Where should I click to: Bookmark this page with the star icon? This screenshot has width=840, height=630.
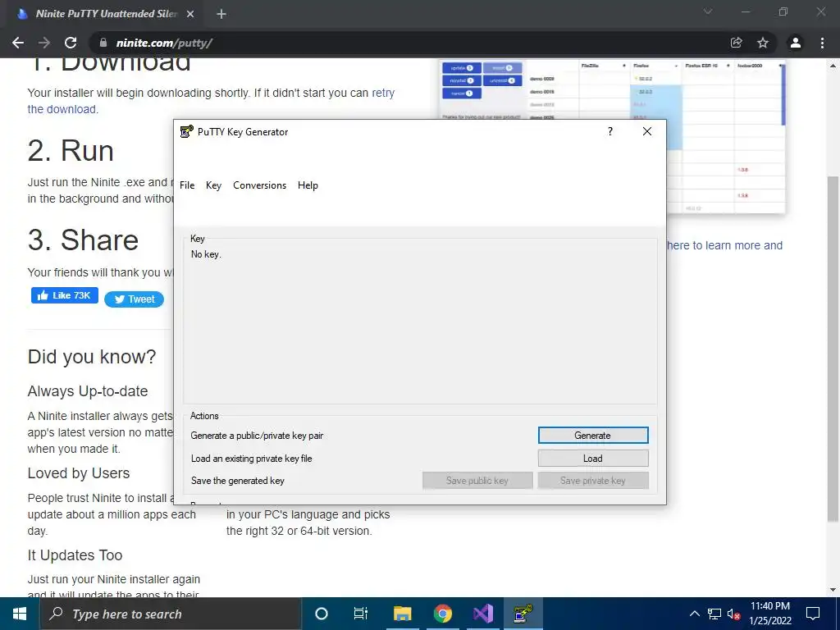(x=763, y=43)
